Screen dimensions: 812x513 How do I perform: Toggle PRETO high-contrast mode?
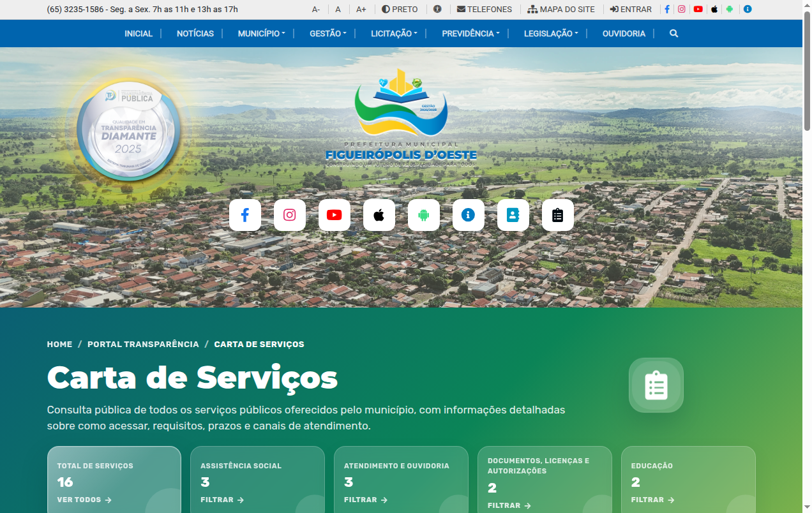tap(400, 10)
